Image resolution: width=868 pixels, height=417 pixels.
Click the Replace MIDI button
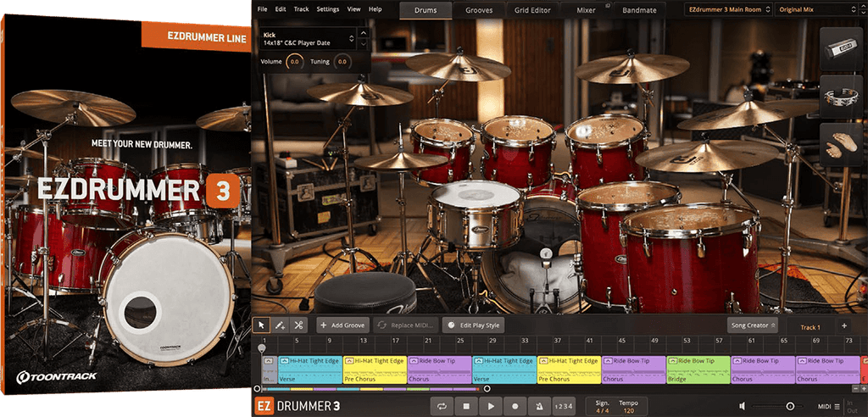click(406, 325)
